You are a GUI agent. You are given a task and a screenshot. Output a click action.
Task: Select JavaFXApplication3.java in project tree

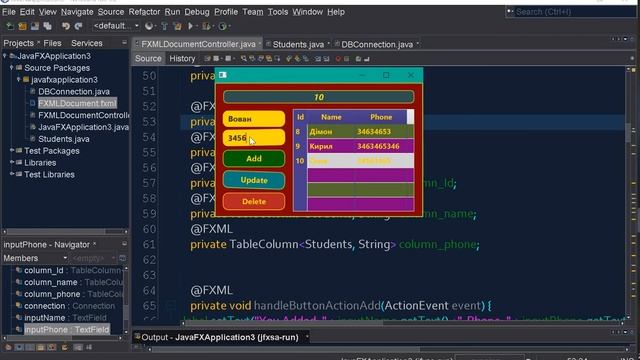point(83,127)
